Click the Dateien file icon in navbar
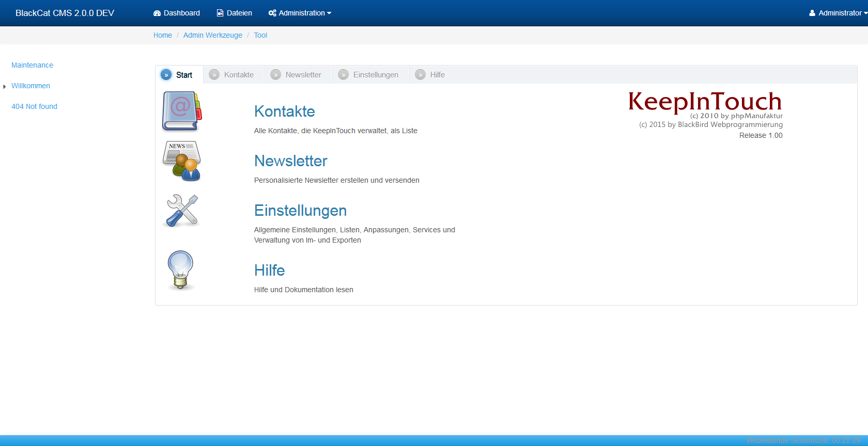The height and width of the screenshot is (446, 868). point(220,13)
